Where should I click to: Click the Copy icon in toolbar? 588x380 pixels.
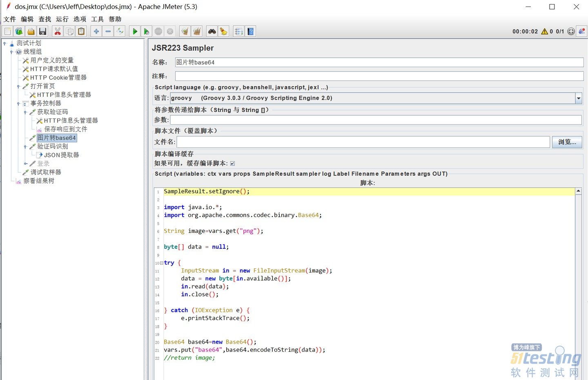[x=70, y=31]
